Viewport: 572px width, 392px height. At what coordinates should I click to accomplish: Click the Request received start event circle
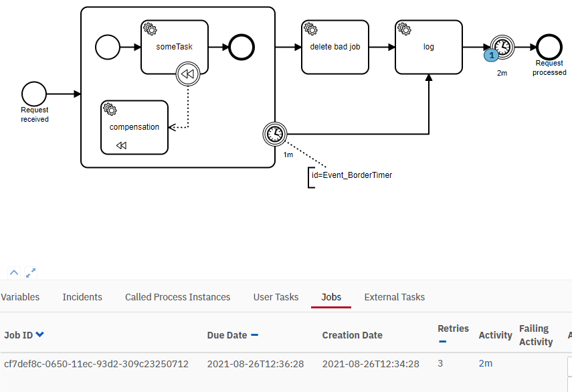(34, 94)
